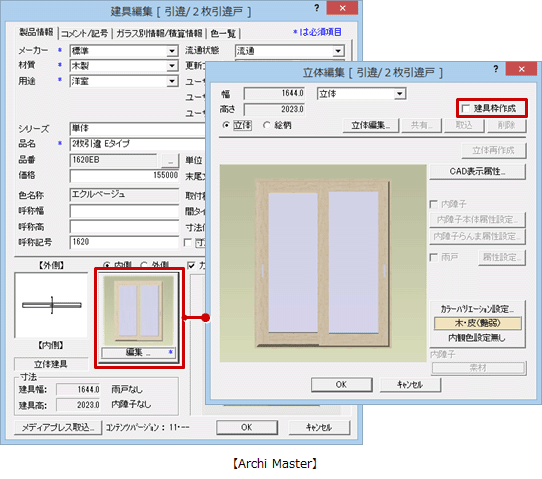The width and height of the screenshot is (542, 479).
Task: Select the outside plan view door symbol thumbnail
Action: coord(51,305)
